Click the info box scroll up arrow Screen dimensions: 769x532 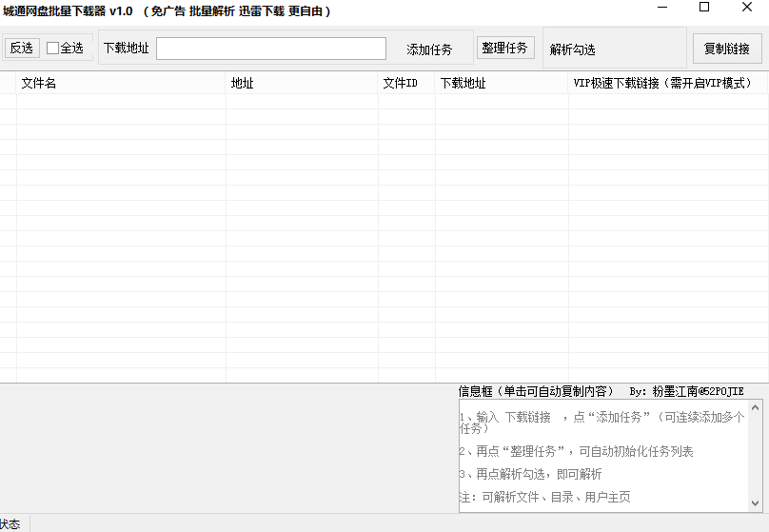click(x=756, y=407)
